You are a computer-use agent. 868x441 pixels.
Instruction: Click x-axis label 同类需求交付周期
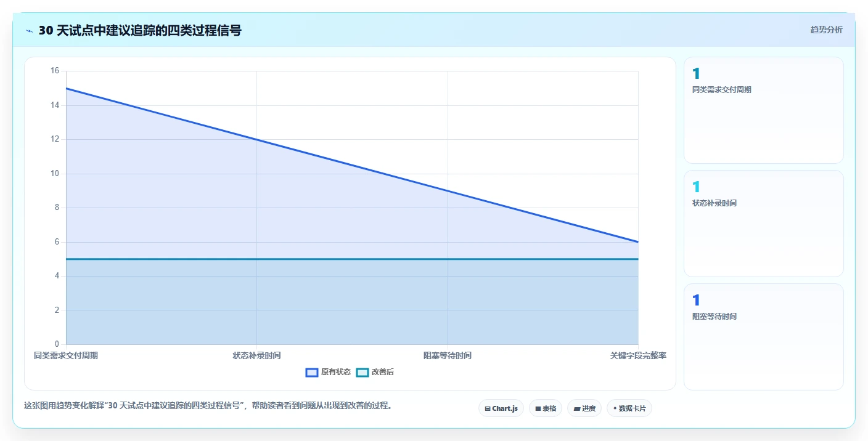(66, 355)
